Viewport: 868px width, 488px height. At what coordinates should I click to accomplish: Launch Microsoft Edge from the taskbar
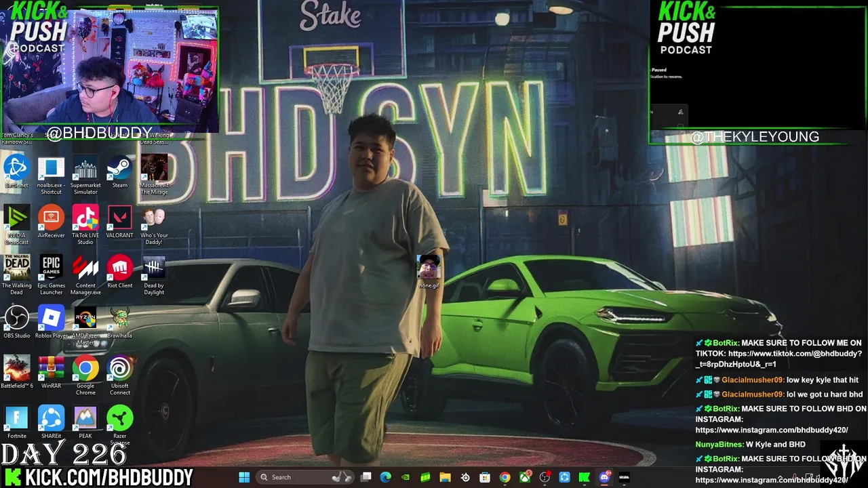[x=385, y=477]
